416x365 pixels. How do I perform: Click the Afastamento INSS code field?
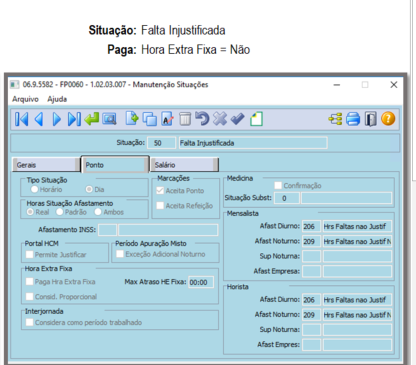pos(107,230)
